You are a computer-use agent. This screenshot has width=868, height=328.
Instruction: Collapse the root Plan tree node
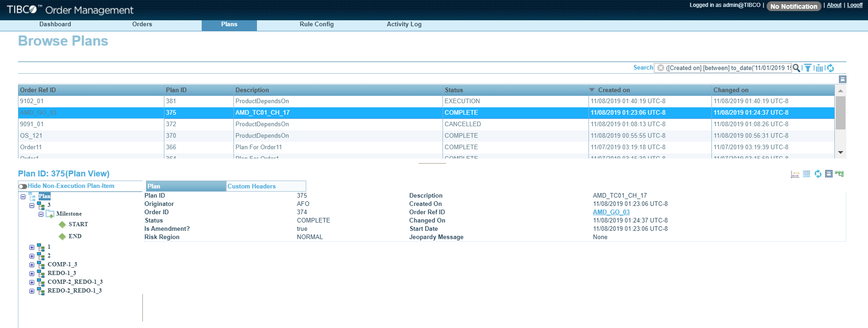(23, 197)
